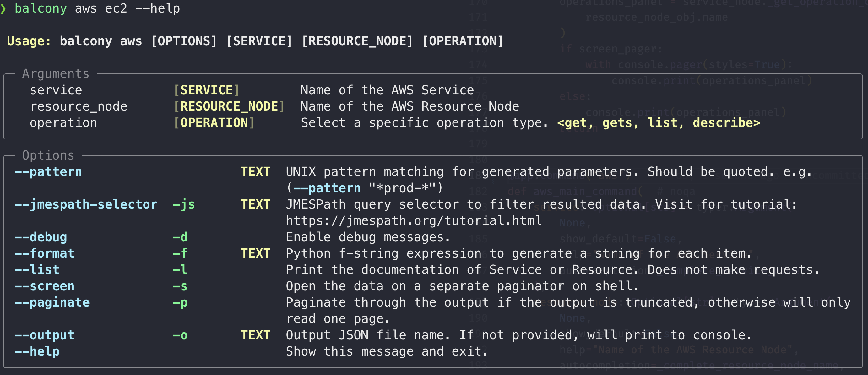Click the '--help' option in Options panel
This screenshot has width=868, height=375.
tap(37, 351)
